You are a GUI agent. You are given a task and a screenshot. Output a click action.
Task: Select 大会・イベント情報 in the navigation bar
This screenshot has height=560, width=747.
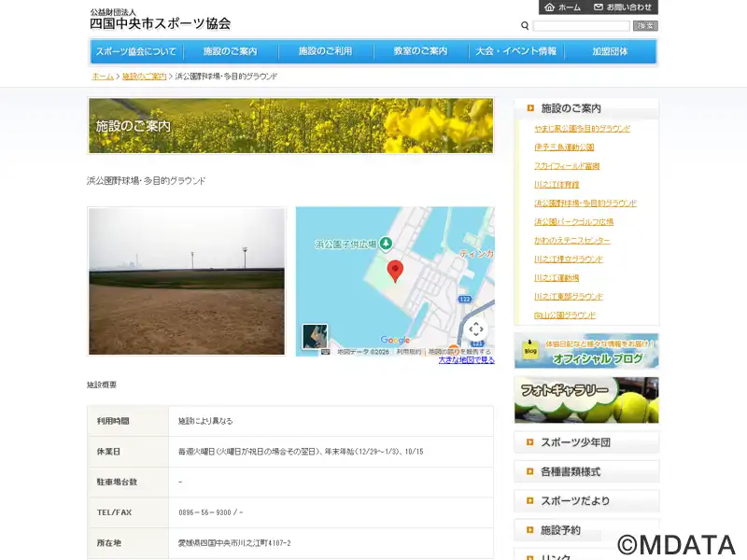[515, 51]
